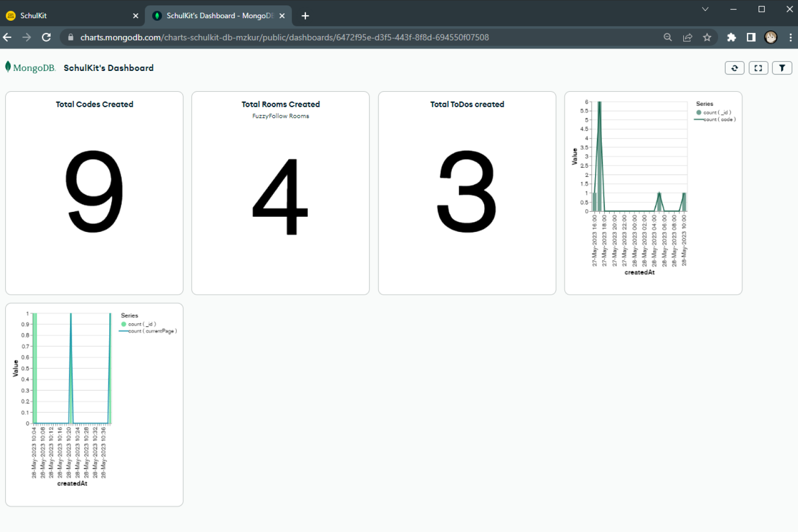Open the zoom magnifier in address bar
This screenshot has width=798, height=532.
point(667,37)
